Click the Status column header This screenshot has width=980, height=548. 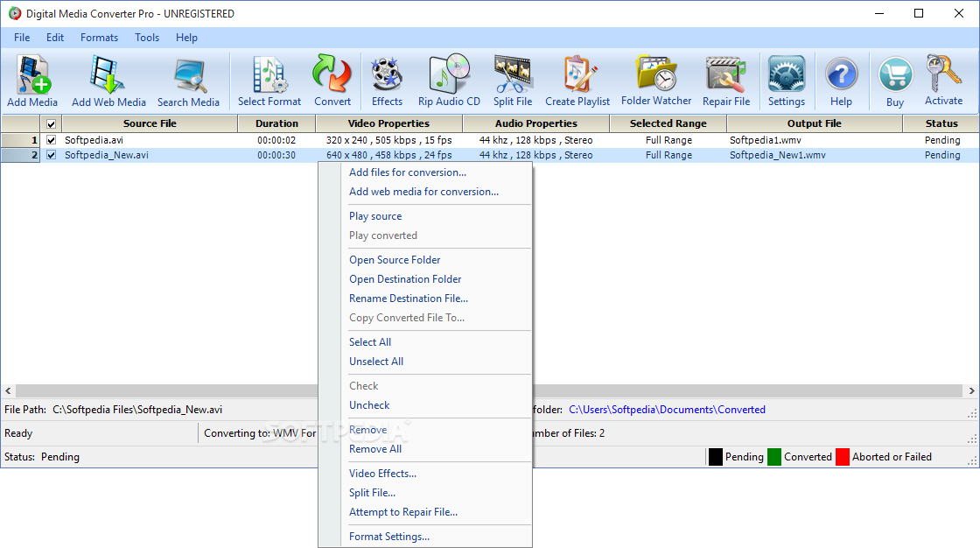[941, 123]
